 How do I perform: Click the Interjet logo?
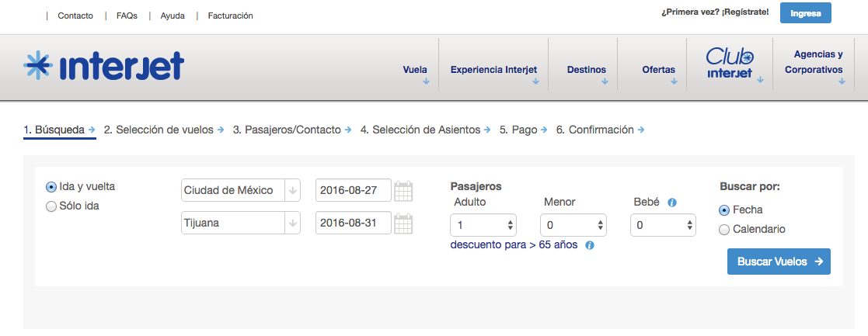coord(103,66)
